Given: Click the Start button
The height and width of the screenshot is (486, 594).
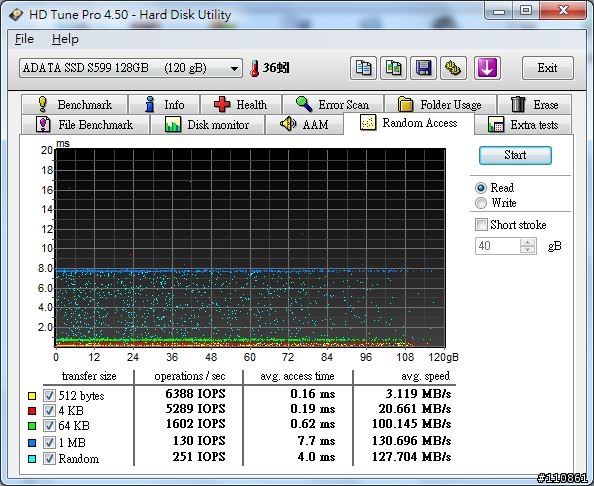Looking at the screenshot, I should pyautogui.click(x=515, y=155).
